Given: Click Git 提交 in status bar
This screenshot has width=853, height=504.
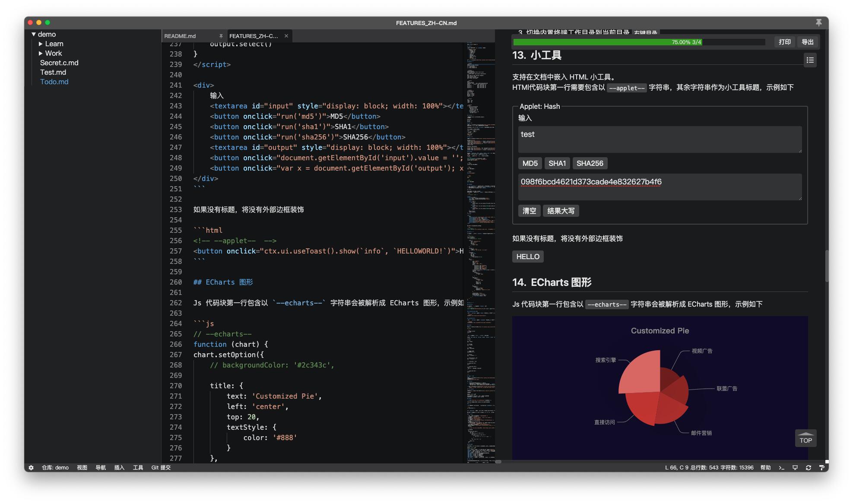Looking at the screenshot, I should (x=161, y=468).
